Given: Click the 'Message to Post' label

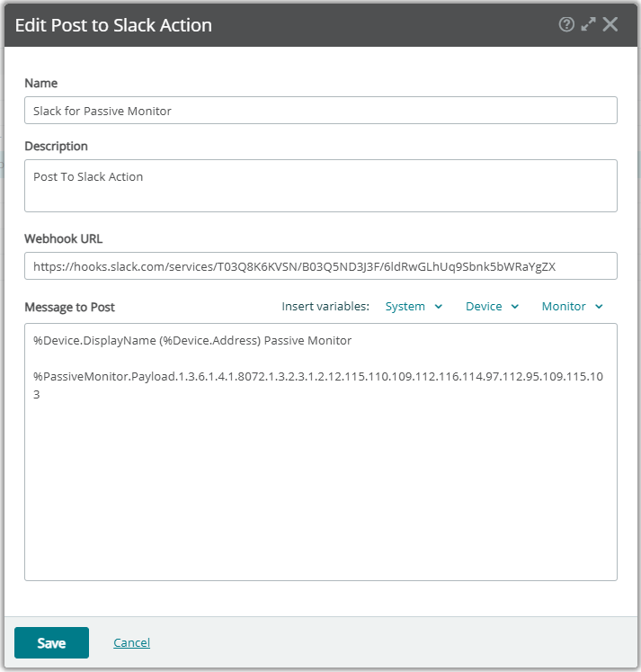Looking at the screenshot, I should (69, 308).
